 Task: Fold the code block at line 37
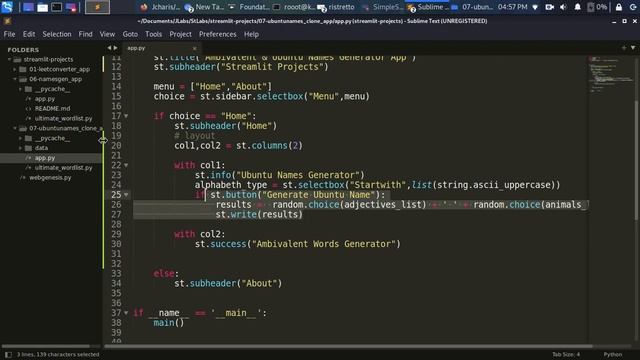(x=126, y=313)
